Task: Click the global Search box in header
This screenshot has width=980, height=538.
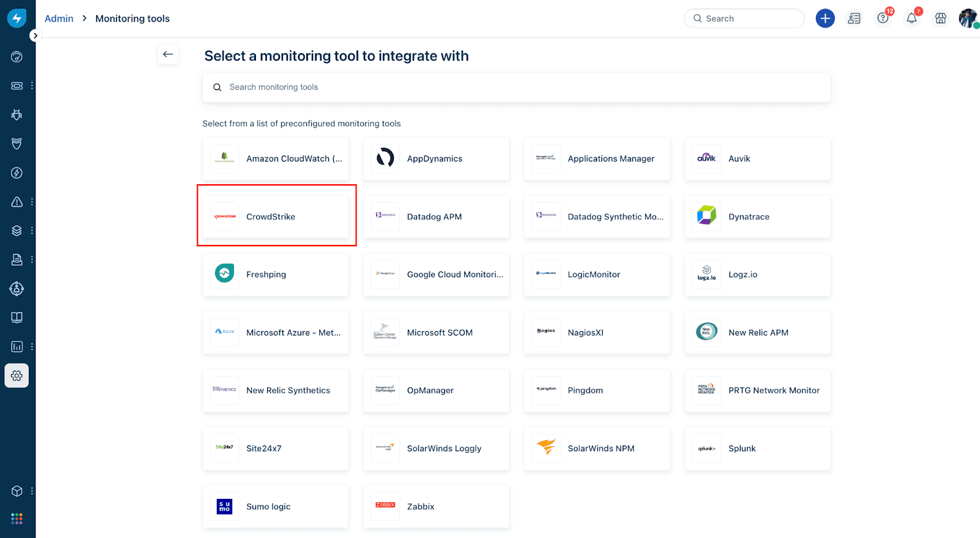Action: pyautogui.click(x=744, y=18)
